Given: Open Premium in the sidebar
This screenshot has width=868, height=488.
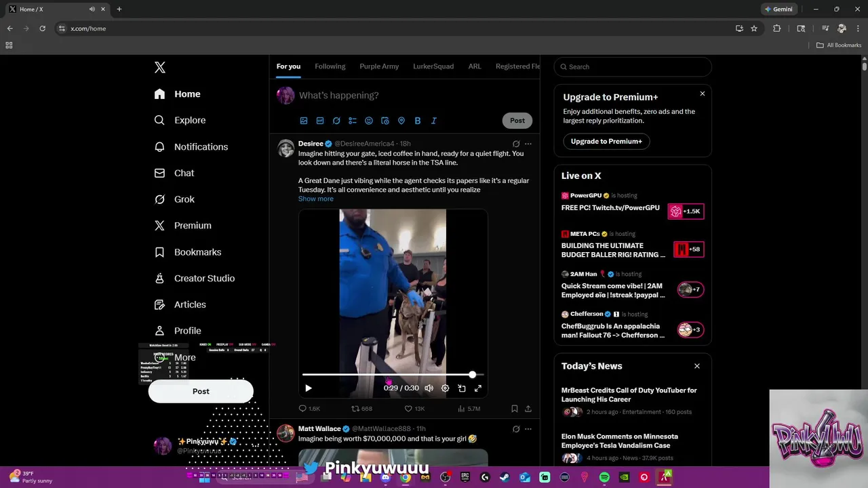Looking at the screenshot, I should coord(183,226).
